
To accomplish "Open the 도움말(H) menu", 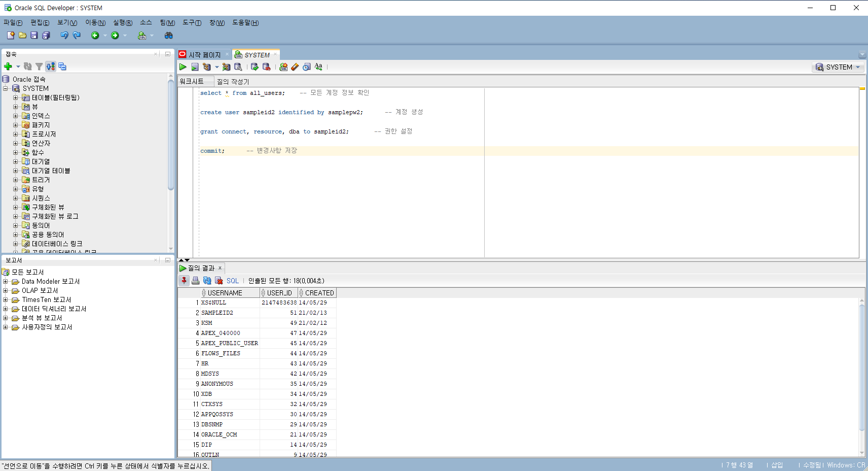I will click(x=245, y=23).
